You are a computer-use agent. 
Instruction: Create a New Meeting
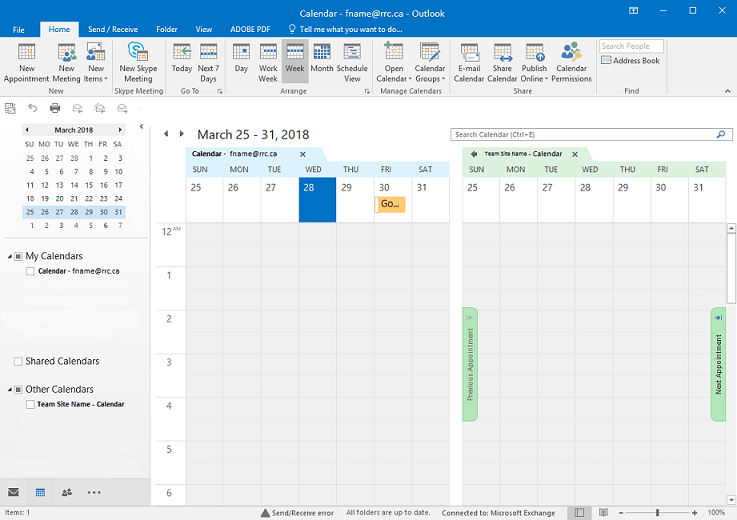coord(66,63)
